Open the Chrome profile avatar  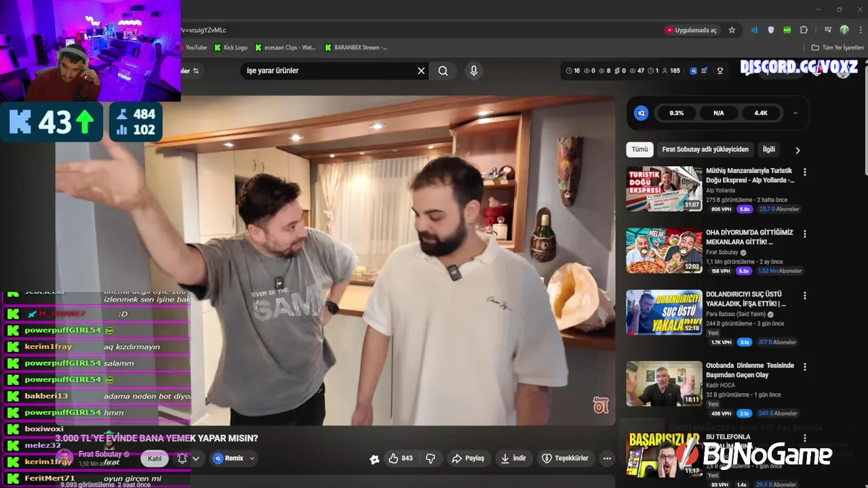[844, 30]
